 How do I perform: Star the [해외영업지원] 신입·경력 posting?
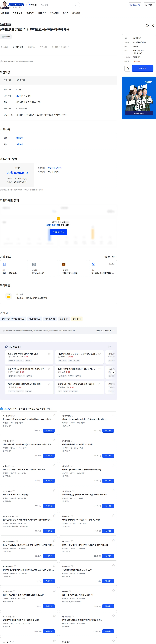[x=49, y=384]
